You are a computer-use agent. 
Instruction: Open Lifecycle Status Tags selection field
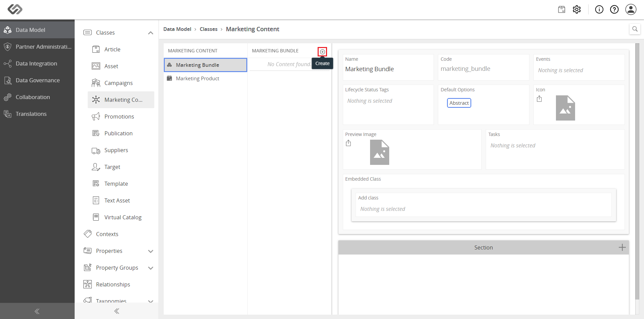click(x=388, y=105)
